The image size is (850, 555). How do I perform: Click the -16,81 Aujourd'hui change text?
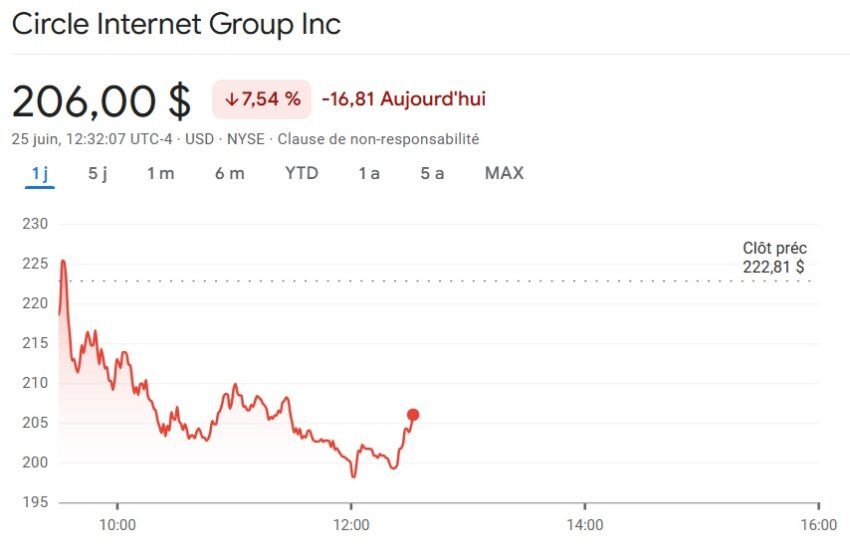pyautogui.click(x=404, y=99)
